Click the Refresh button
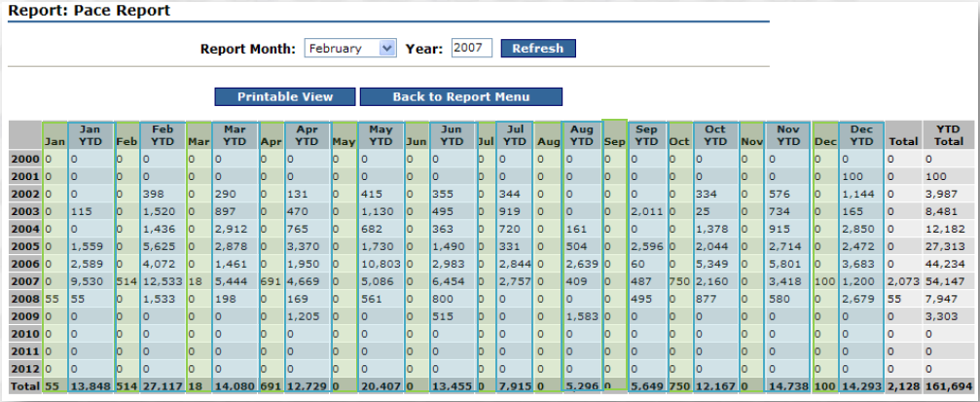The height and width of the screenshot is (402, 980). (538, 48)
